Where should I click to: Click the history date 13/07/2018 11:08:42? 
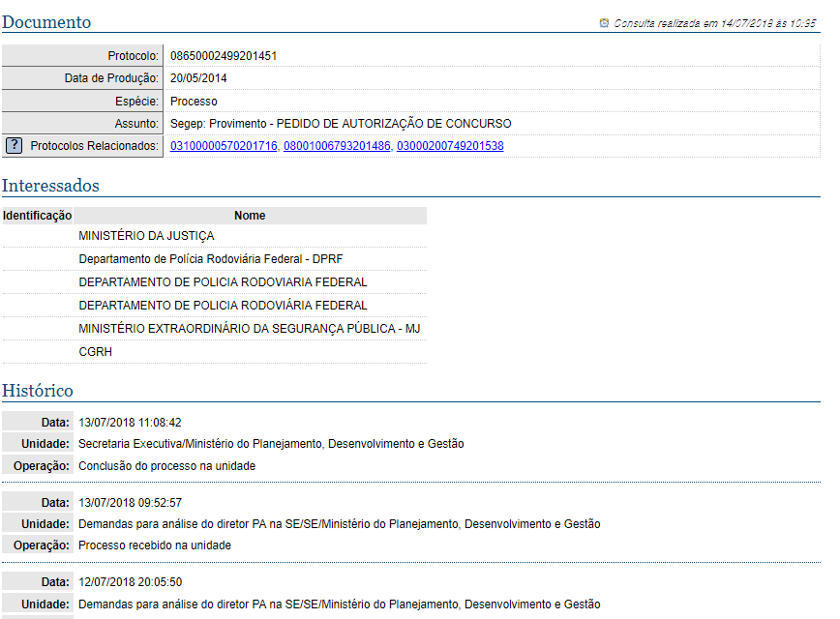[x=130, y=423]
